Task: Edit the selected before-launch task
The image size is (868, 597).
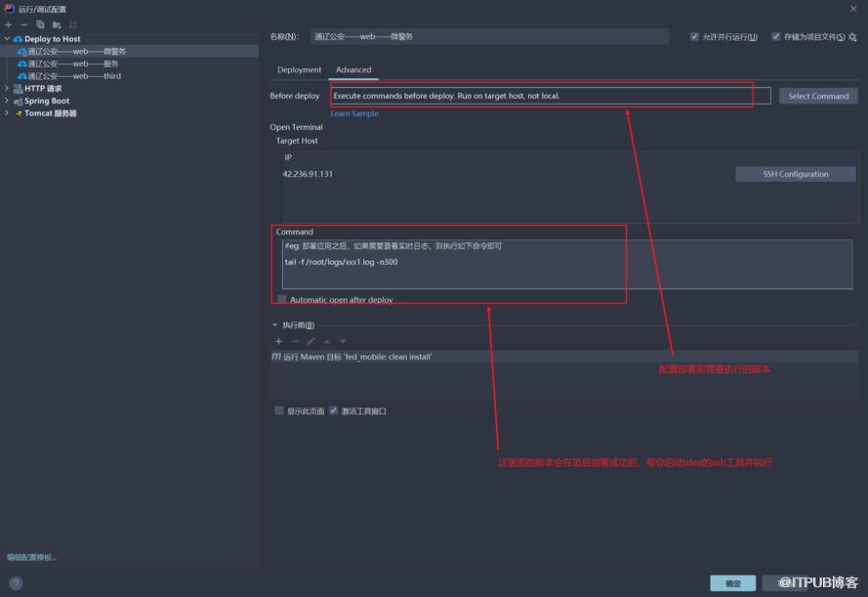Action: point(310,341)
